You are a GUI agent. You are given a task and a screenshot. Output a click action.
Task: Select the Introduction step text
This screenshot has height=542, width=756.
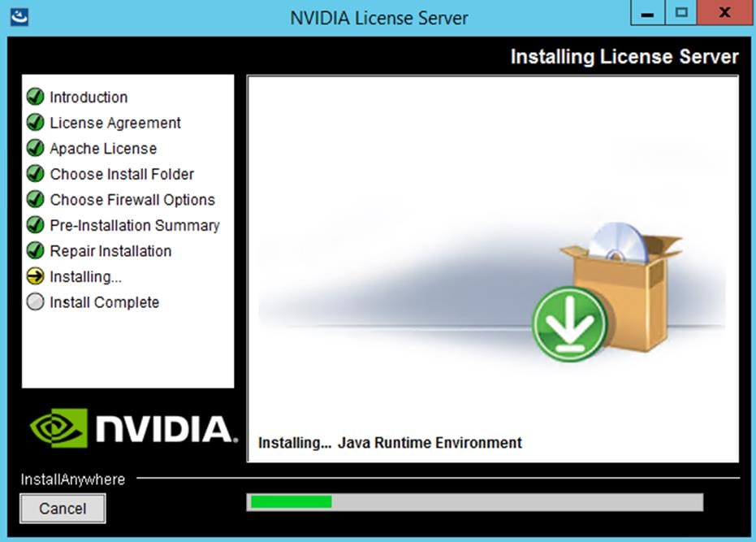click(x=89, y=97)
